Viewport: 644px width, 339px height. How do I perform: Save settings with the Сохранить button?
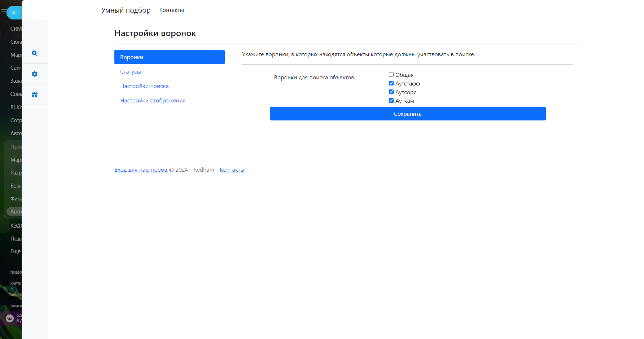tap(408, 114)
